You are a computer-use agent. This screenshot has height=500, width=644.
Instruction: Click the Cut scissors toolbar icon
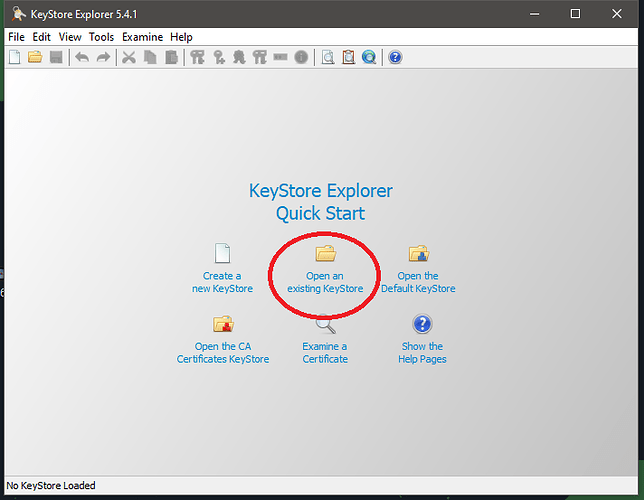[x=128, y=57]
